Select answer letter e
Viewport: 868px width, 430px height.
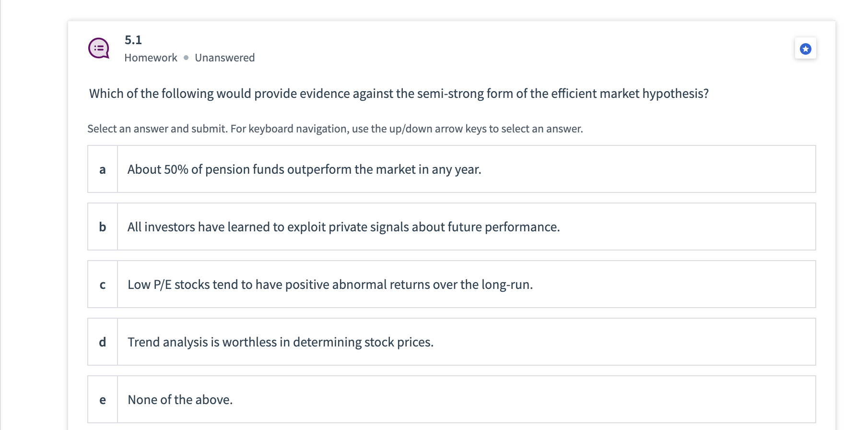point(103,400)
